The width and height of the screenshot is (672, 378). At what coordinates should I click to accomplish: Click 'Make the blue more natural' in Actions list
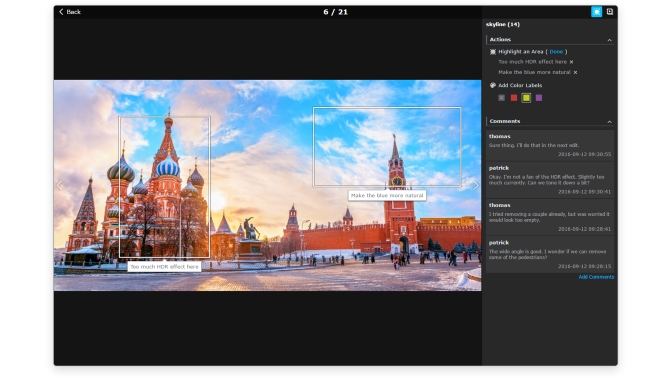click(534, 72)
